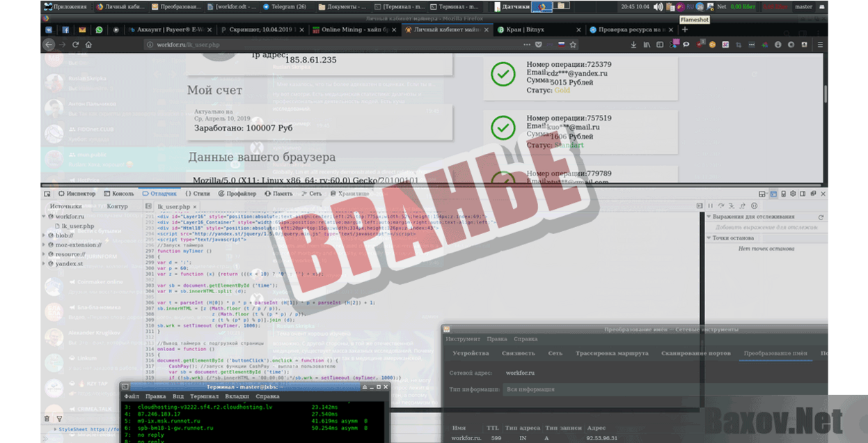
Task: Expand the resource:// source tree node
Action: click(45, 254)
